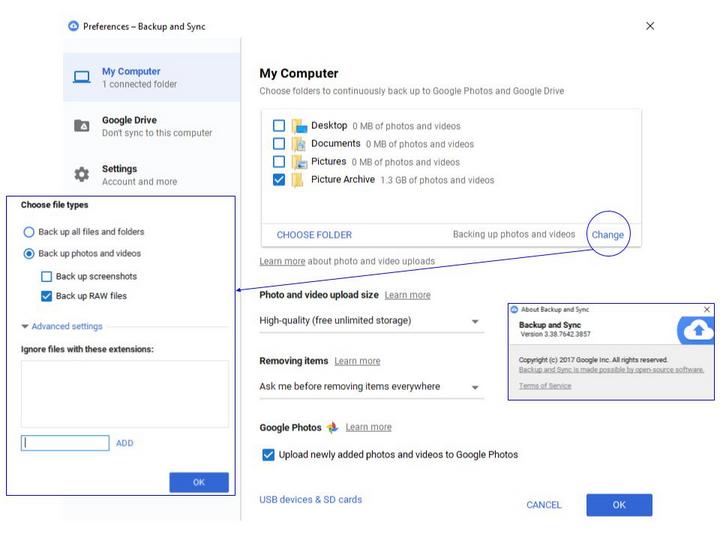Enable Back up screenshots checkbox
Viewport: 720px width, 540px height.
[x=46, y=276]
